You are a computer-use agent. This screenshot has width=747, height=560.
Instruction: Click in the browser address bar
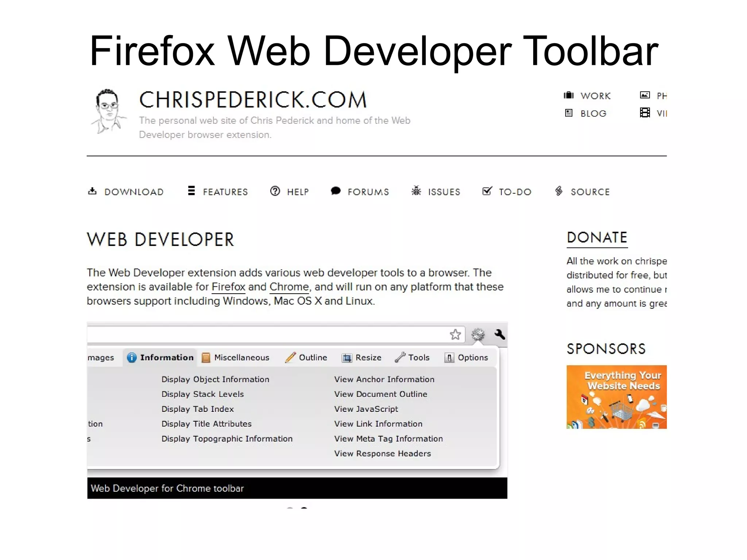click(276, 335)
